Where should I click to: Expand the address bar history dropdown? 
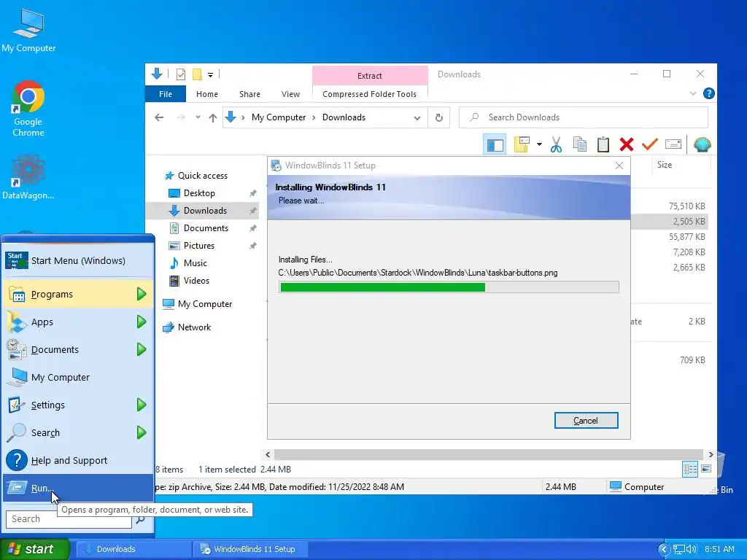(x=417, y=117)
